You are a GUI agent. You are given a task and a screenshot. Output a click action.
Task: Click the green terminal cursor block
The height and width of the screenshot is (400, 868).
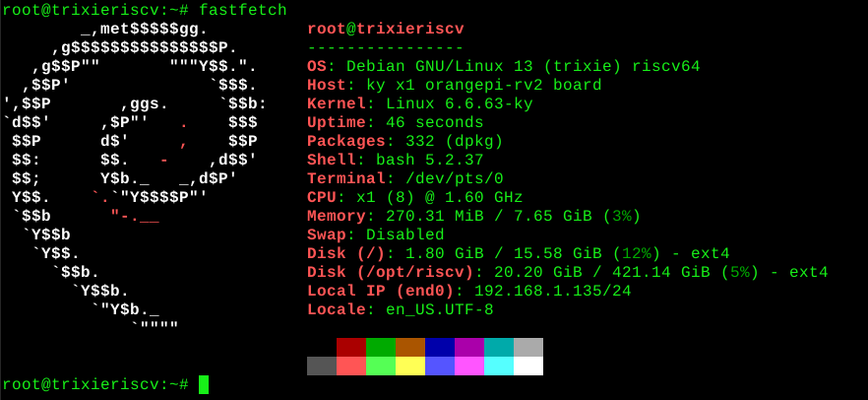click(204, 384)
